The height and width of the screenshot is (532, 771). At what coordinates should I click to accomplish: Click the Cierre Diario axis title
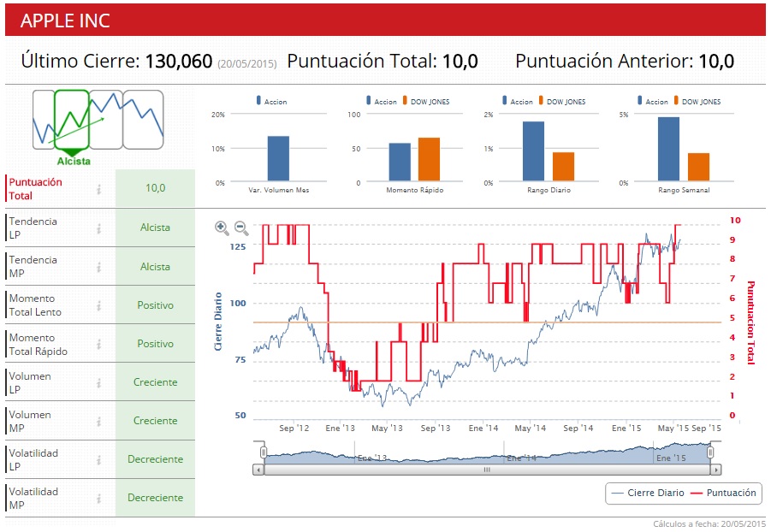click(218, 322)
